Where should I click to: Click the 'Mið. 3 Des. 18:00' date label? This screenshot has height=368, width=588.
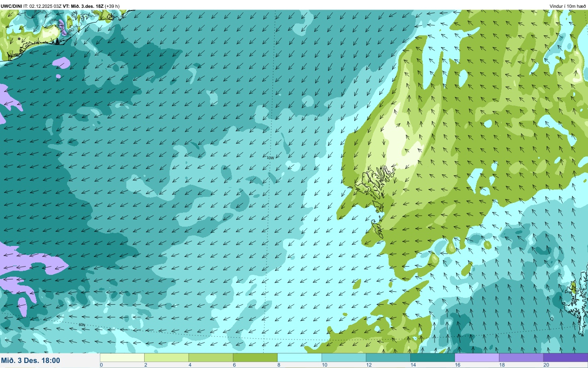(x=30, y=360)
